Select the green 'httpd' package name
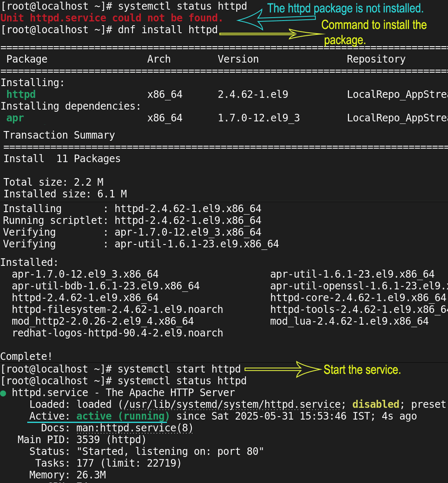Screen dimensions: 448x483 pyautogui.click(x=21, y=94)
